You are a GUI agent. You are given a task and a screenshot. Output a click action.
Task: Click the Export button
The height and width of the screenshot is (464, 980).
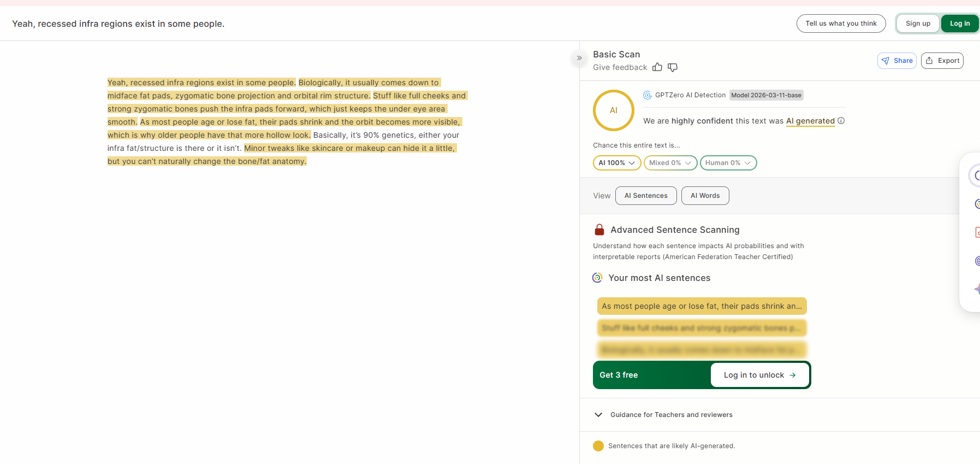[942, 61]
